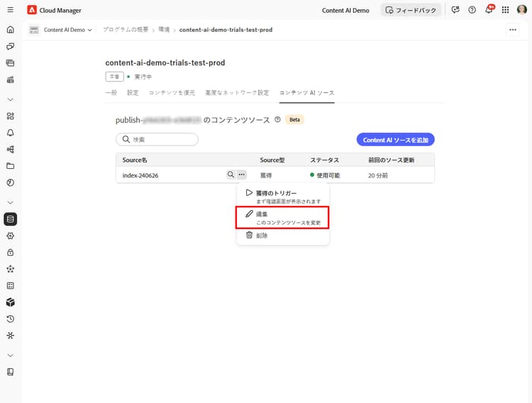Viewport: 532px width, 403px height.
Task: Select the index-240626 source row name
Action: [x=140, y=175]
